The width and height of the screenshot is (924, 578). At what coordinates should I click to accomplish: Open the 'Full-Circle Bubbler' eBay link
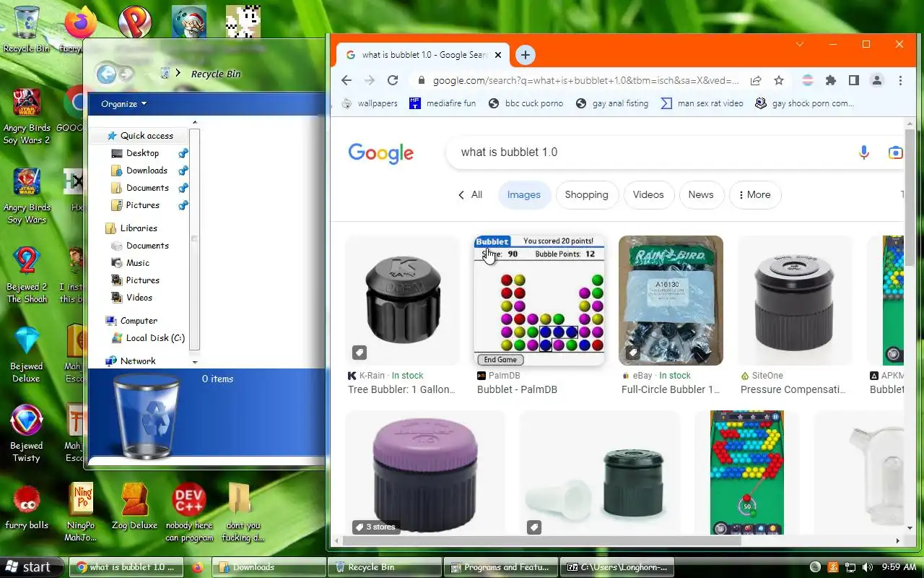click(671, 389)
